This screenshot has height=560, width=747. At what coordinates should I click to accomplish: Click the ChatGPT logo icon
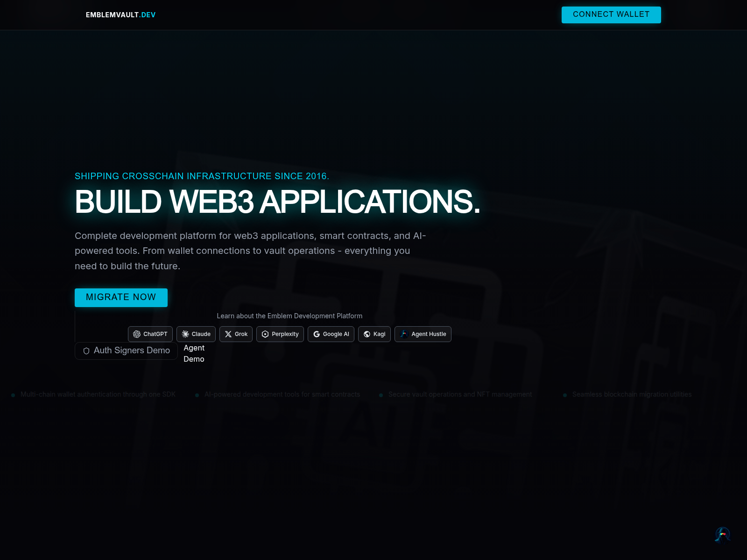tap(137, 334)
